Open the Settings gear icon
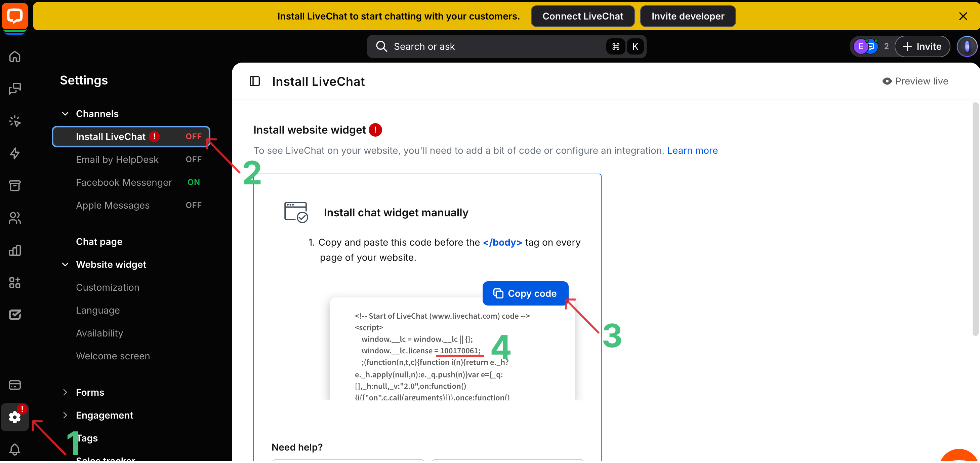 [14, 417]
